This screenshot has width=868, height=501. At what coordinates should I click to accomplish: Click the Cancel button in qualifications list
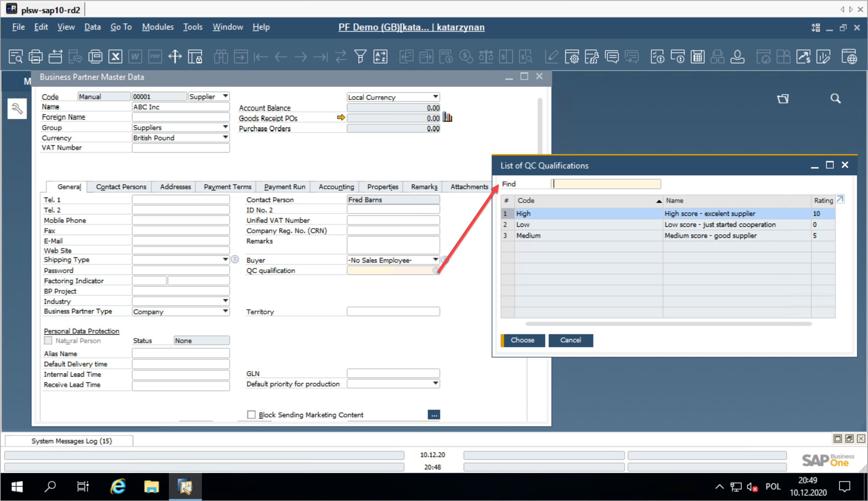[570, 340]
